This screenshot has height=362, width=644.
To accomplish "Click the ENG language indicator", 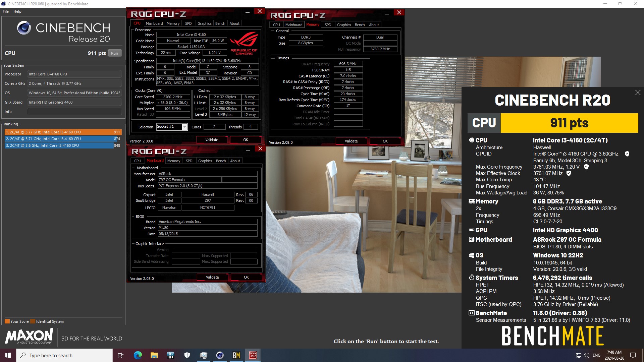I will [x=596, y=355].
